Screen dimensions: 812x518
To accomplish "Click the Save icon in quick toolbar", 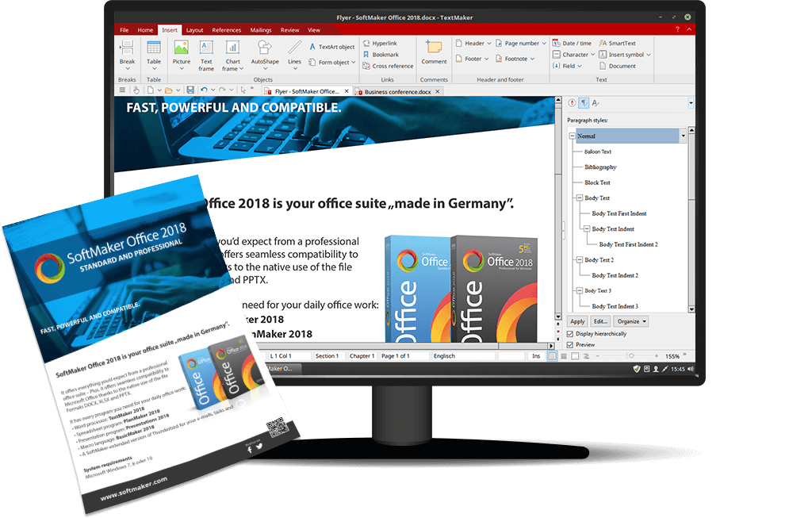I will [x=190, y=90].
